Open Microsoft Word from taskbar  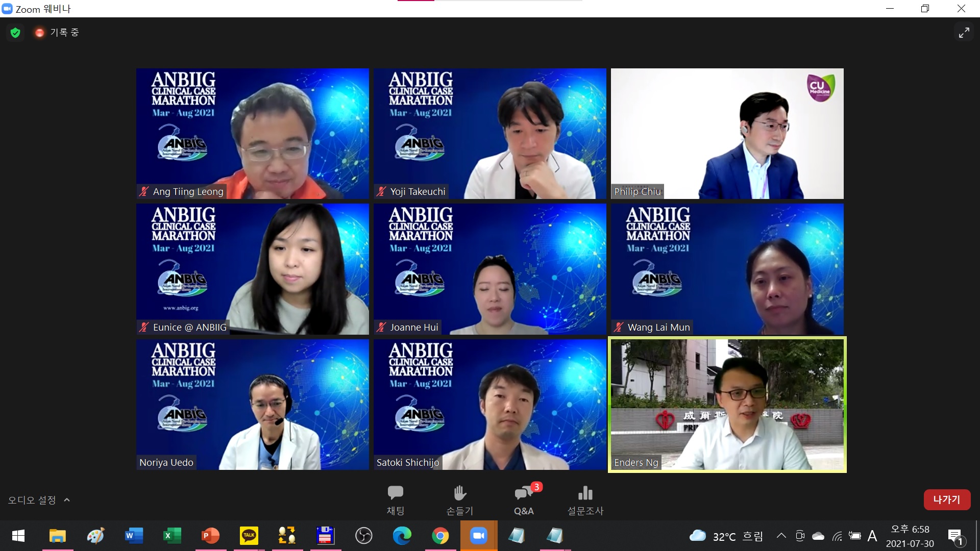click(x=134, y=536)
